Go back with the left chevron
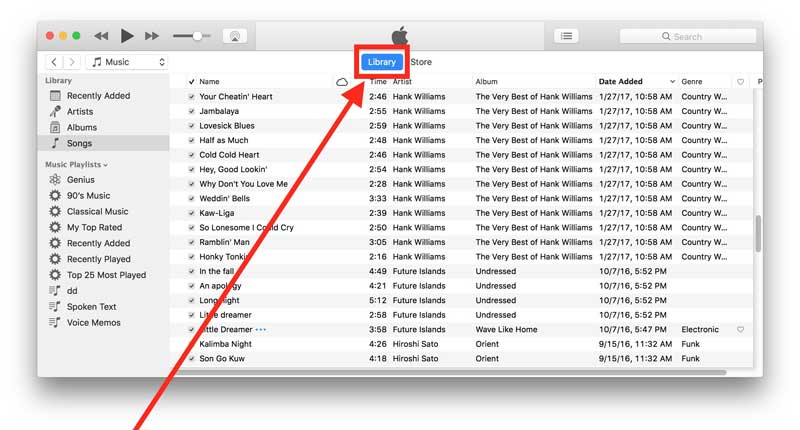The width and height of the screenshot is (800, 430). click(54, 62)
